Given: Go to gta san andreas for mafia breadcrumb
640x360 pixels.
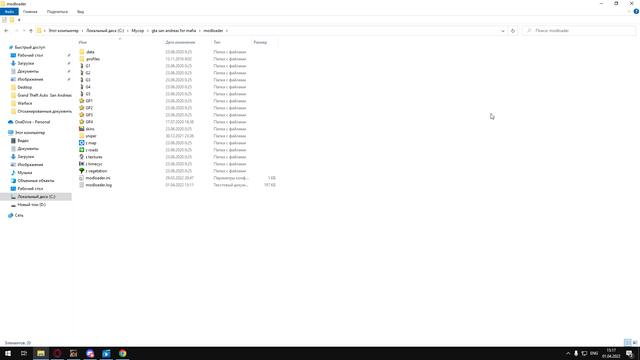Looking at the screenshot, I should [x=174, y=31].
